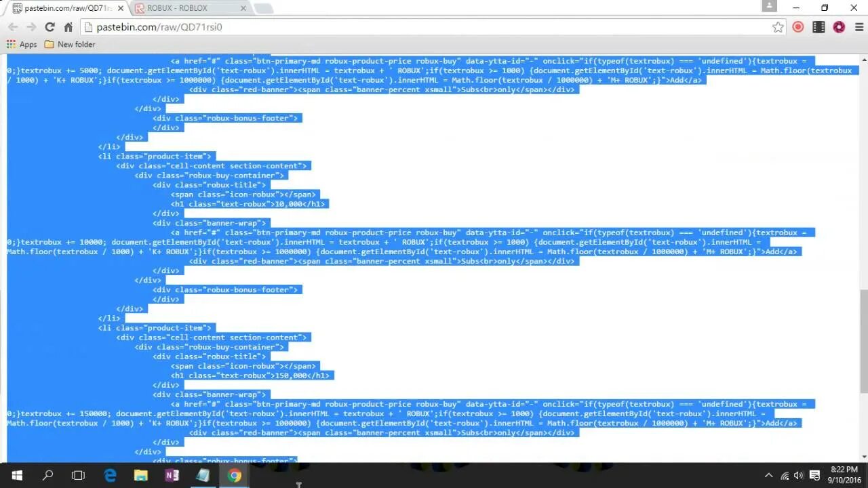Image resolution: width=868 pixels, height=488 pixels.
Task: Switch to Google Chrome in the taskbar
Action: coord(234,476)
